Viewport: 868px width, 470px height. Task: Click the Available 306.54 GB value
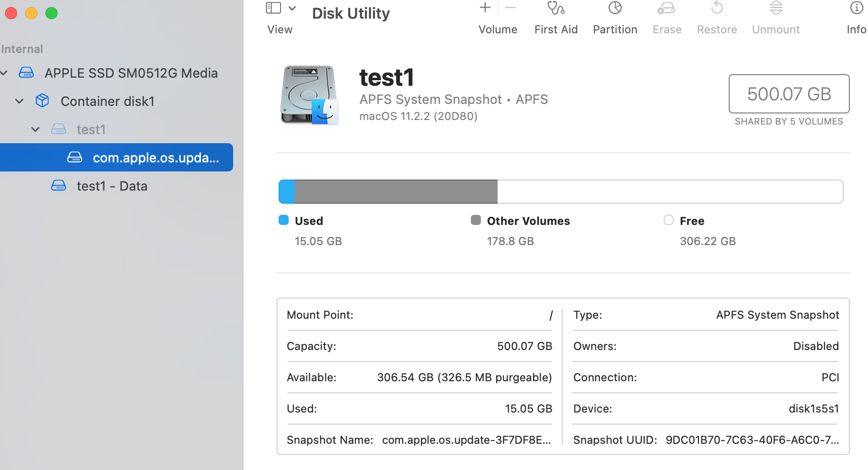pyautogui.click(x=464, y=378)
